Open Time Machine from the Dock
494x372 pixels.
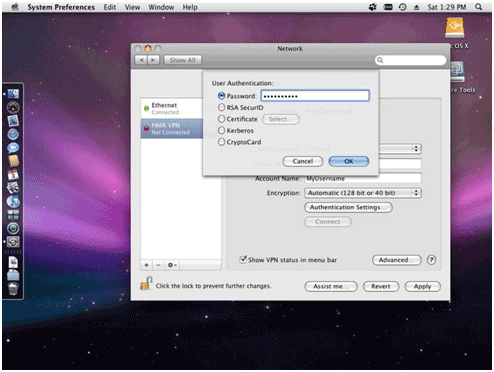click(13, 228)
